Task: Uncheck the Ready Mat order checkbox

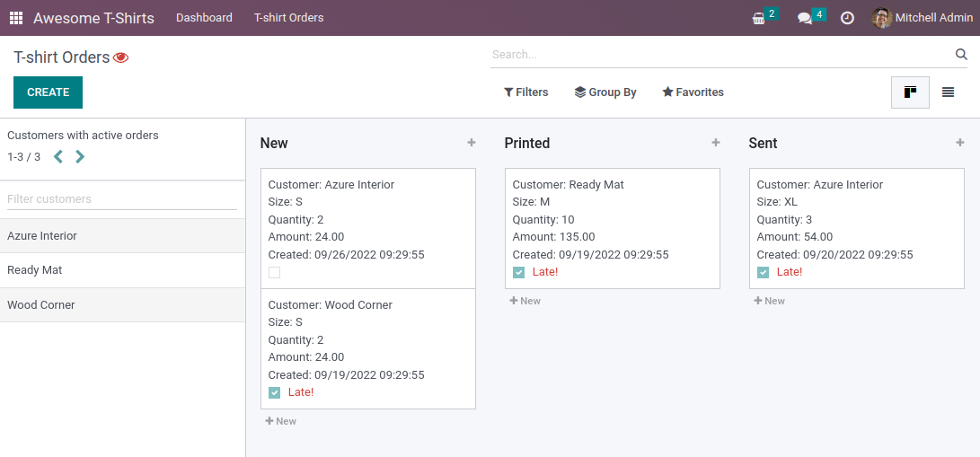Action: [518, 273]
